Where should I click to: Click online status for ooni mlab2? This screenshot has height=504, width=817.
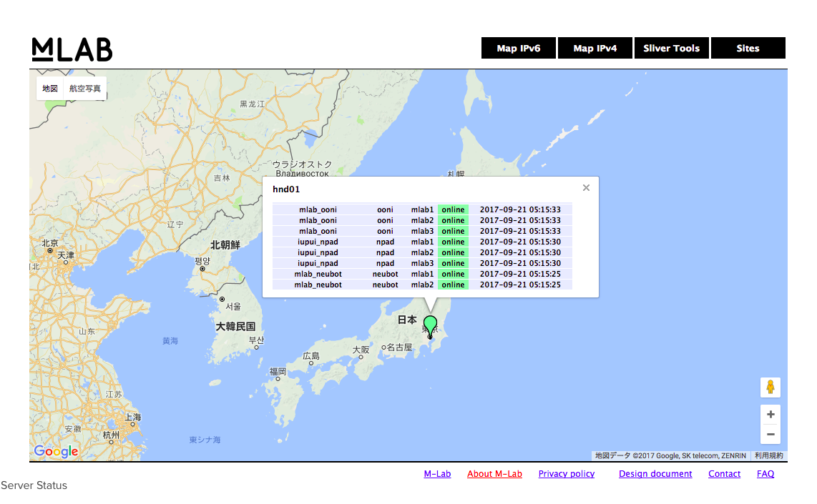click(x=453, y=220)
